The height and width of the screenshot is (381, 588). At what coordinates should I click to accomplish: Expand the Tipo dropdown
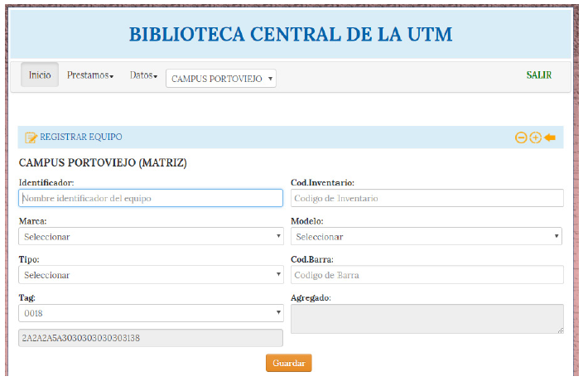click(151, 275)
